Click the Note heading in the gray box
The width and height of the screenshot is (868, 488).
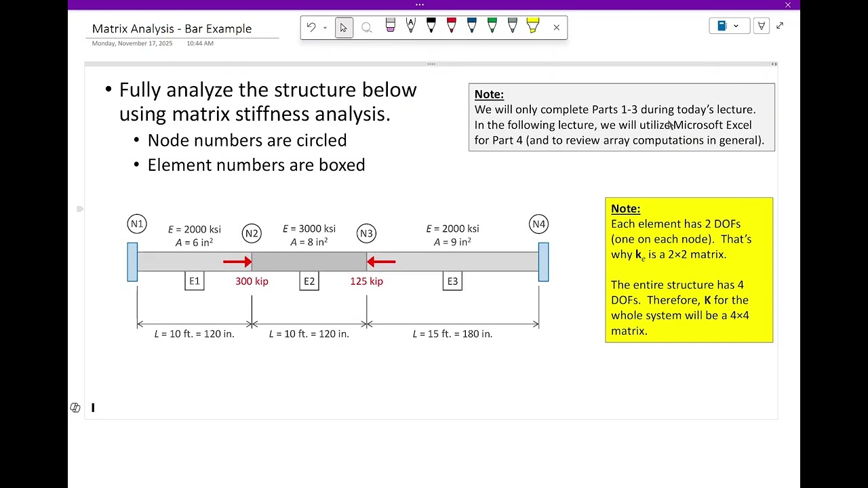489,94
